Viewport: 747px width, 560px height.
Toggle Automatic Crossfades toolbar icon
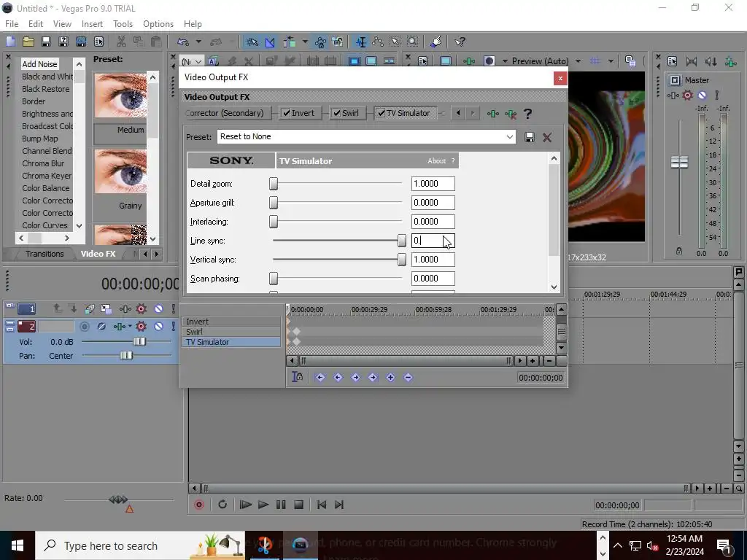[x=270, y=42]
